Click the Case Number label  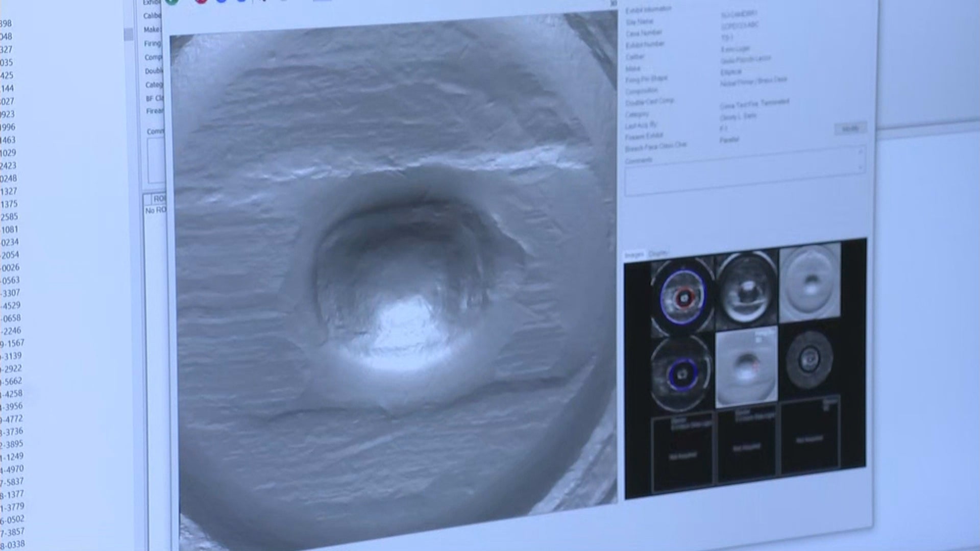(x=644, y=33)
